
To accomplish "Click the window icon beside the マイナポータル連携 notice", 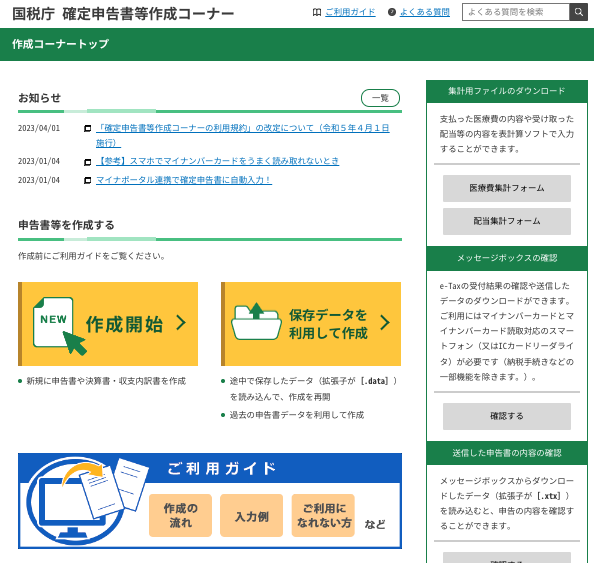I will click(x=88, y=180).
